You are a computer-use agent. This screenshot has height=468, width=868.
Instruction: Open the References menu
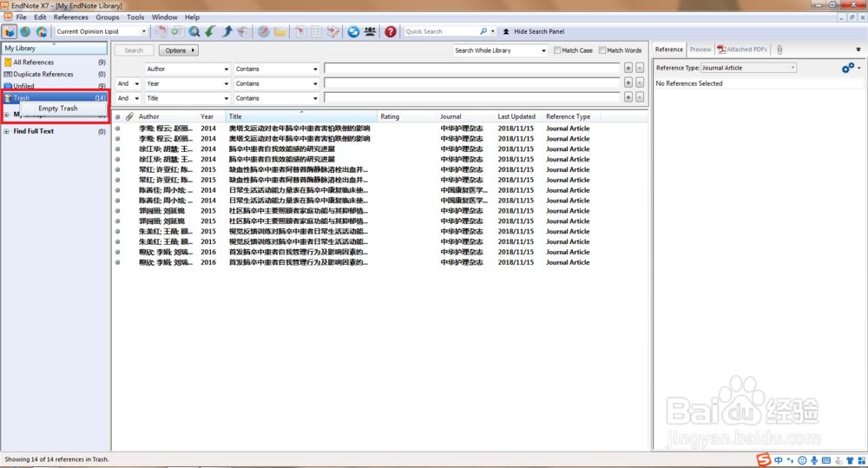coord(71,17)
